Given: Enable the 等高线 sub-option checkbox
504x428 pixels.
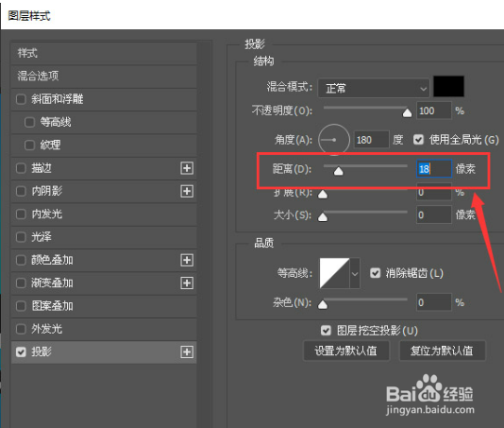Looking at the screenshot, I should (x=29, y=122).
